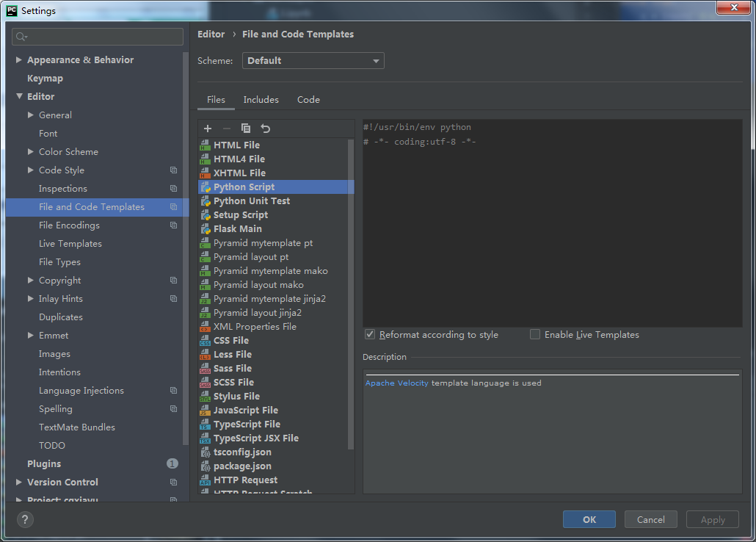Select the Less File template icon
Image resolution: width=756 pixels, height=542 pixels.
(206, 354)
